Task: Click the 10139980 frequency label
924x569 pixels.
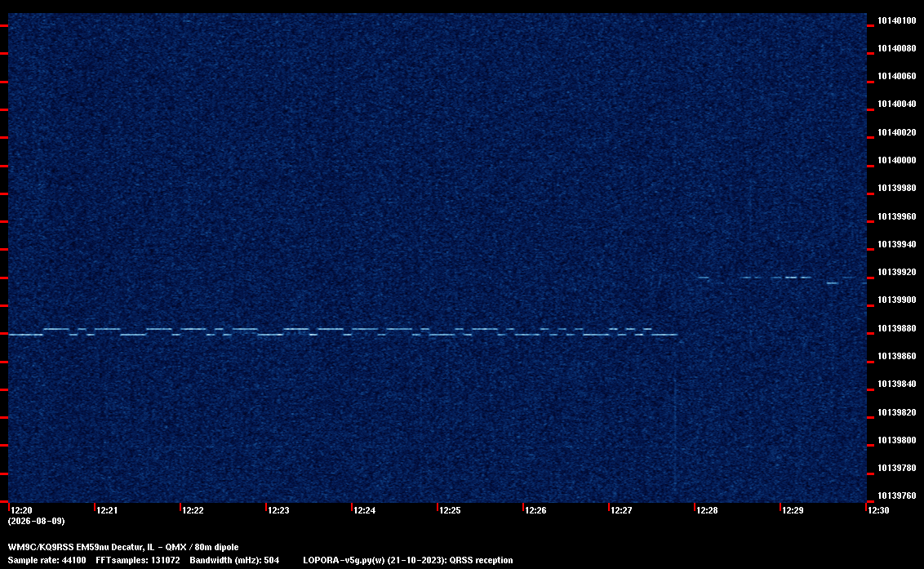Action: point(897,188)
